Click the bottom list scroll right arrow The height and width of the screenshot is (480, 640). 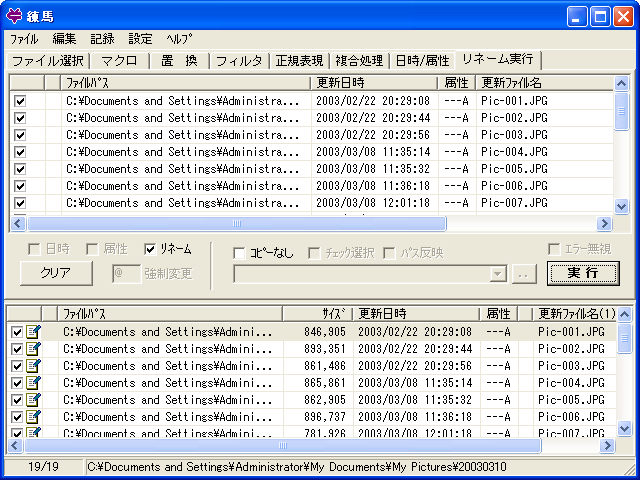point(607,445)
